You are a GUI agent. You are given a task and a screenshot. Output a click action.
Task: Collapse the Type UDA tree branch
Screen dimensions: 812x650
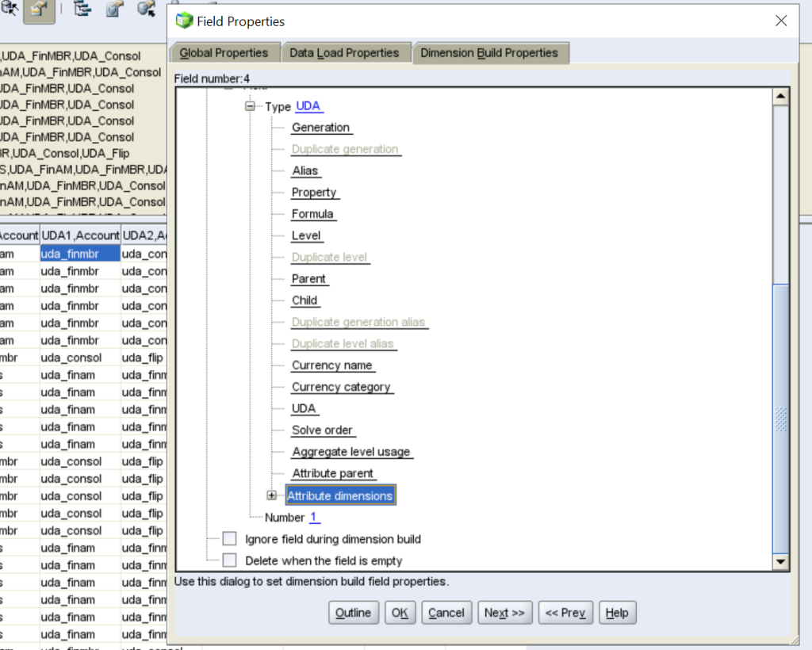pyautogui.click(x=251, y=105)
